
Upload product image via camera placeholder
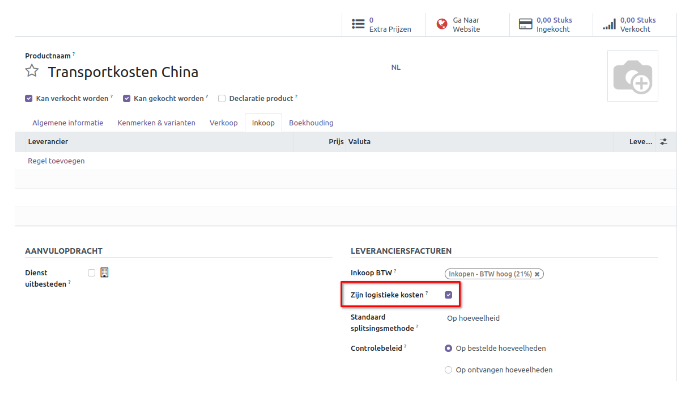click(x=633, y=76)
